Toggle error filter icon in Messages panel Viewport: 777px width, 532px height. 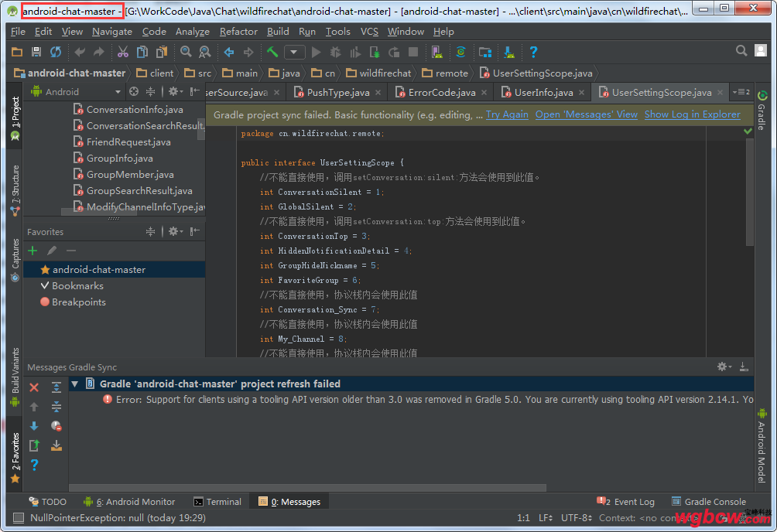(x=56, y=426)
